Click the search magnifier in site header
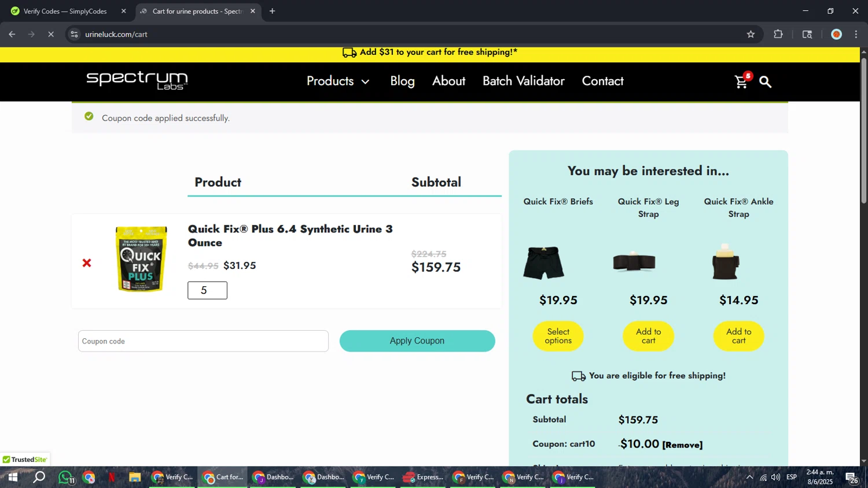The width and height of the screenshot is (868, 488). pyautogui.click(x=766, y=82)
